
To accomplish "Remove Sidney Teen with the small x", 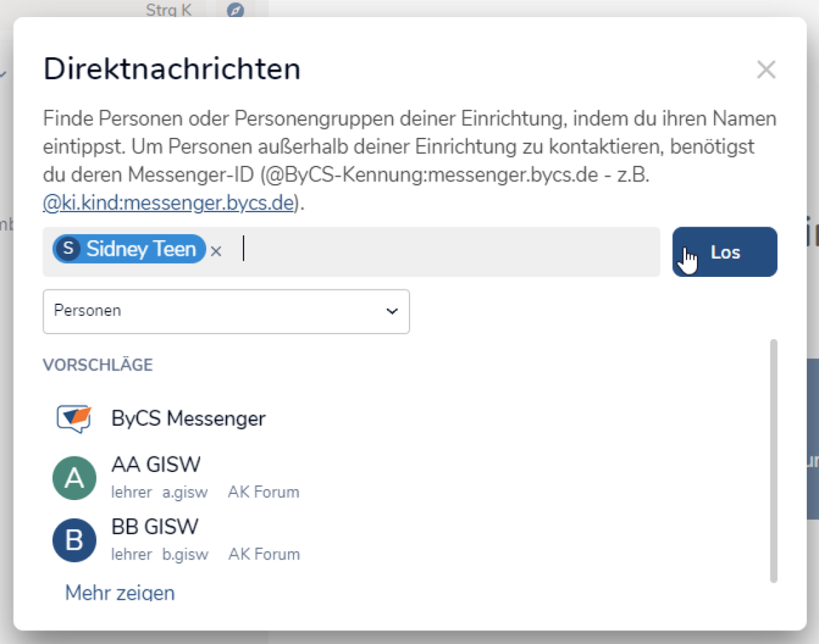I will point(216,251).
